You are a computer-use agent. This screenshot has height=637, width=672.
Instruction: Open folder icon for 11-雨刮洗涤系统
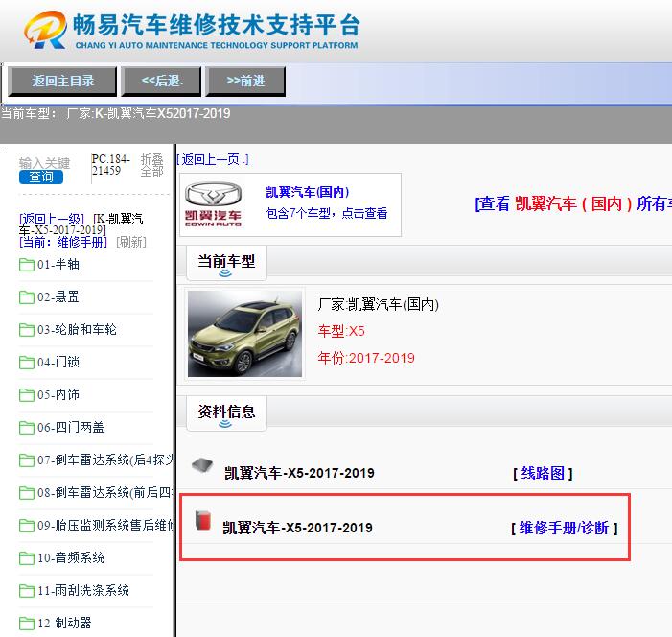pyautogui.click(x=27, y=591)
